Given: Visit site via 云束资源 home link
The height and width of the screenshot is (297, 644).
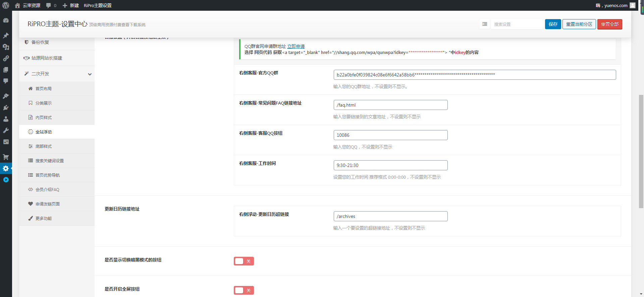Looking at the screenshot, I should (28, 5).
